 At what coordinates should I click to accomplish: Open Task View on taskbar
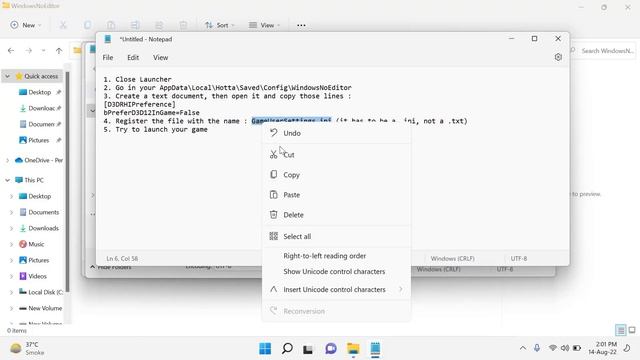(308, 349)
